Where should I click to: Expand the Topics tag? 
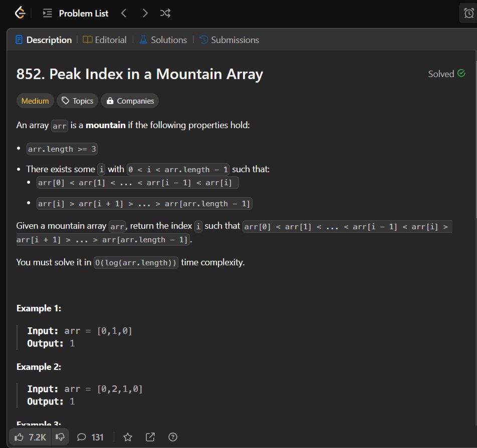point(77,101)
